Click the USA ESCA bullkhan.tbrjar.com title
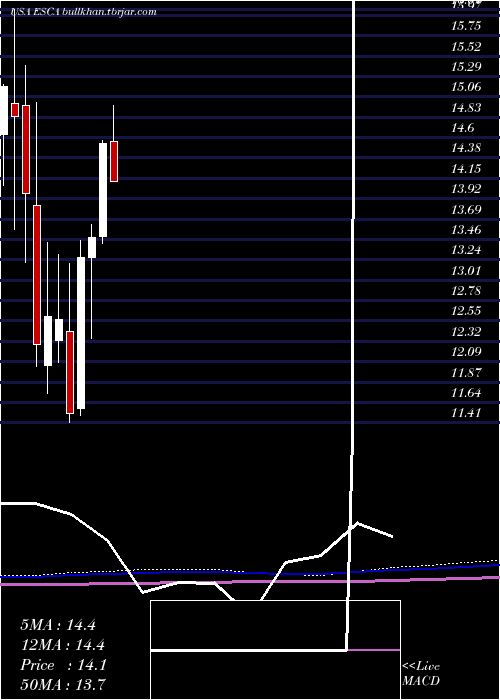The image size is (500, 700). click(85, 12)
